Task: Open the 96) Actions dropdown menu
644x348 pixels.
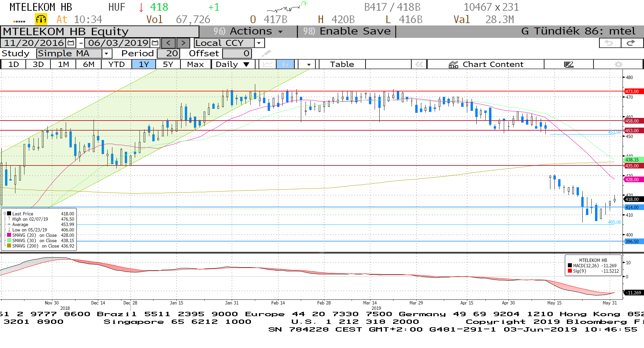Action: (248, 31)
